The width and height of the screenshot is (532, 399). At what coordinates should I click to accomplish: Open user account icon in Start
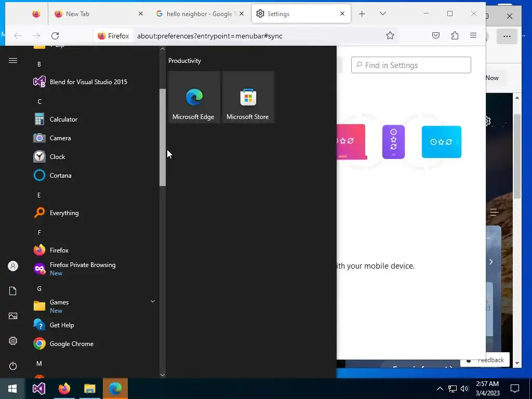click(x=13, y=266)
